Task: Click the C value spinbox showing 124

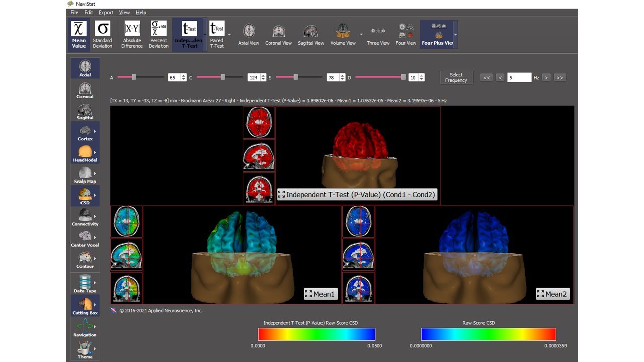Action: (x=257, y=78)
